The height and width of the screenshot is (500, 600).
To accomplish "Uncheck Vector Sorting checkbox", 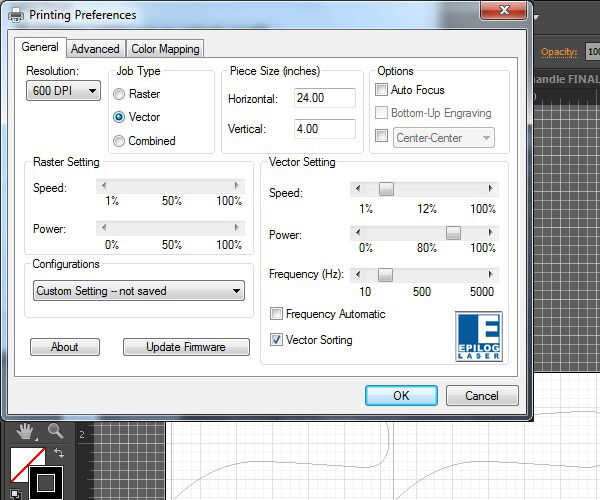I will [x=276, y=339].
